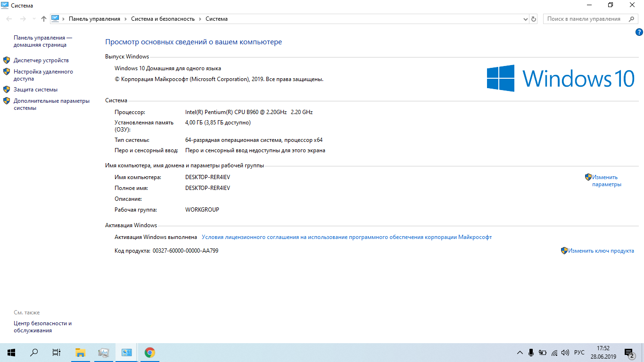This screenshot has width=644, height=362.
Task: Go to Система и безопасность breadcrumb
Action: coord(163,19)
